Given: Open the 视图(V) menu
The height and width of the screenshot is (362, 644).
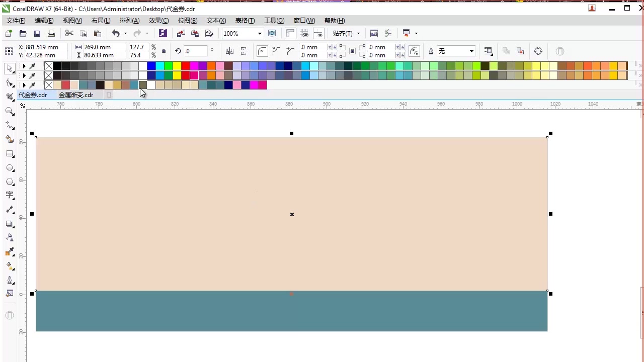Looking at the screenshot, I should tap(72, 21).
